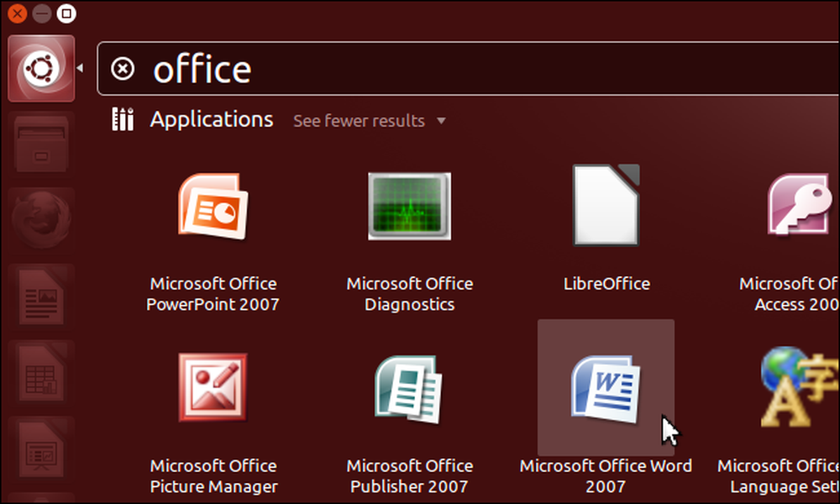This screenshot has width=840, height=504.
Task: Collapse results using See fewer results arrow
Action: click(441, 120)
